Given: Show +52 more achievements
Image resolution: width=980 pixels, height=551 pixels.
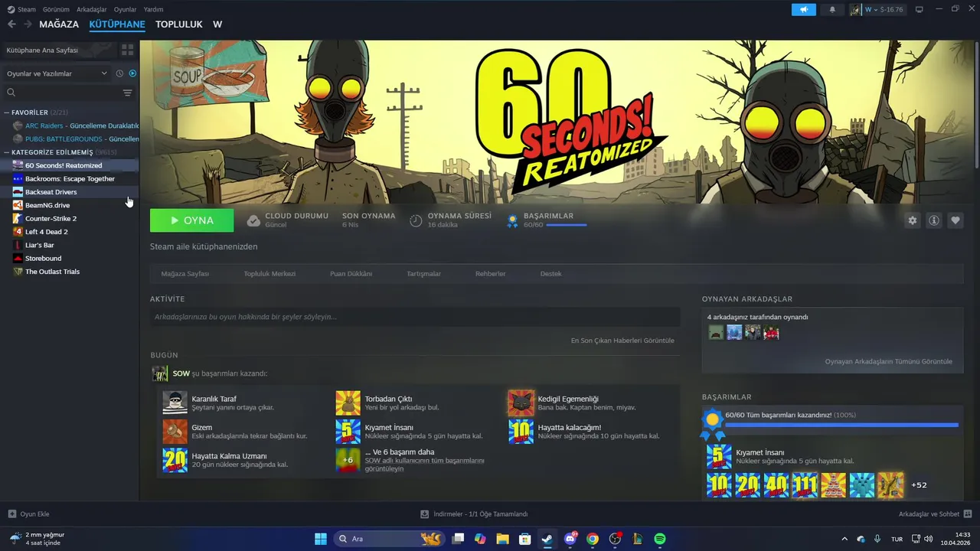Looking at the screenshot, I should coord(919,485).
